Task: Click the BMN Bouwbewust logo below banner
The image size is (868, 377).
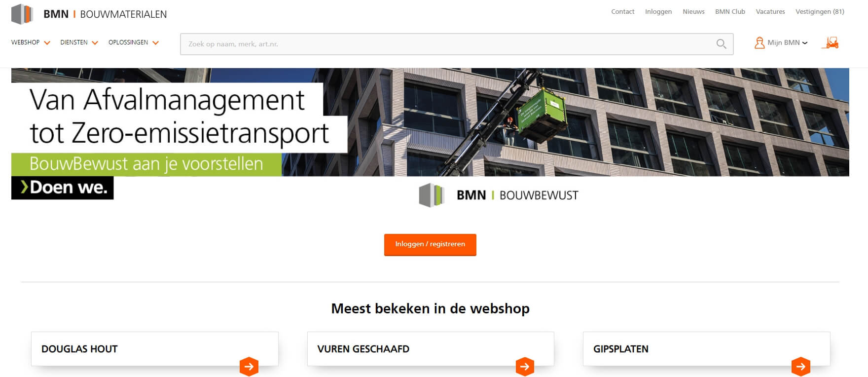Action: [x=499, y=195]
